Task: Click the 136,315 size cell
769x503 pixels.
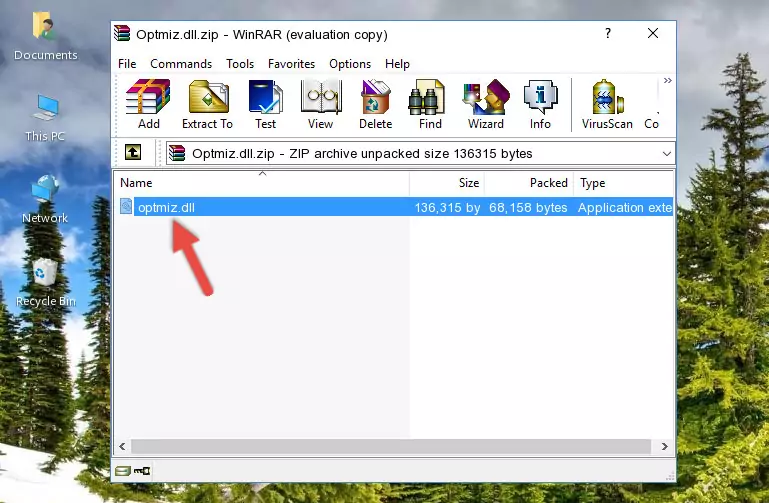Action: [447, 207]
